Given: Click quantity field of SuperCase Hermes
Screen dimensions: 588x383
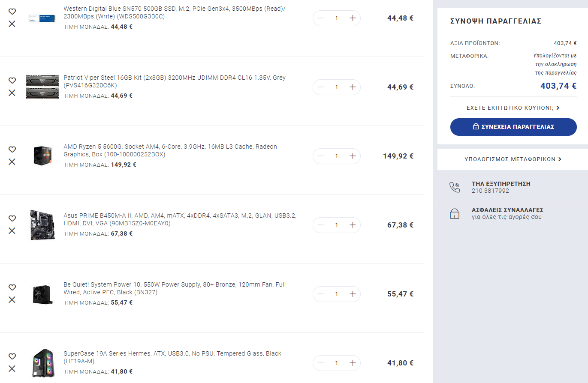Looking at the screenshot, I should 337,363.
